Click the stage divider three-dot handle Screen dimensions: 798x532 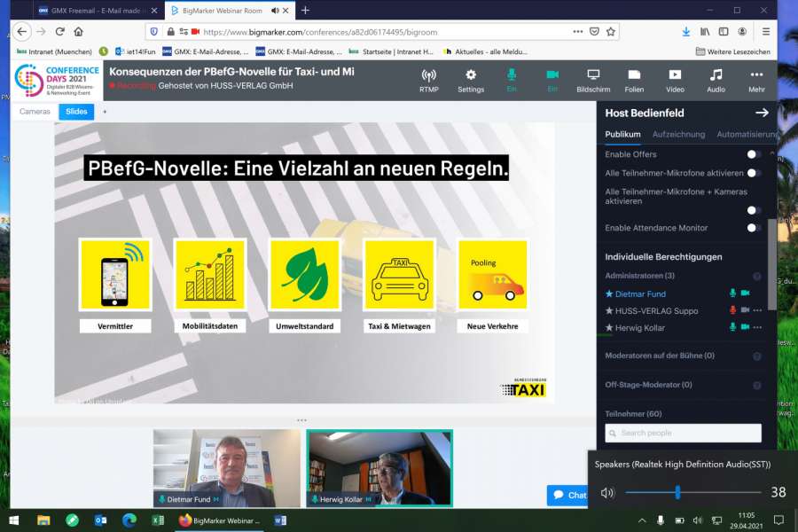pos(301,420)
